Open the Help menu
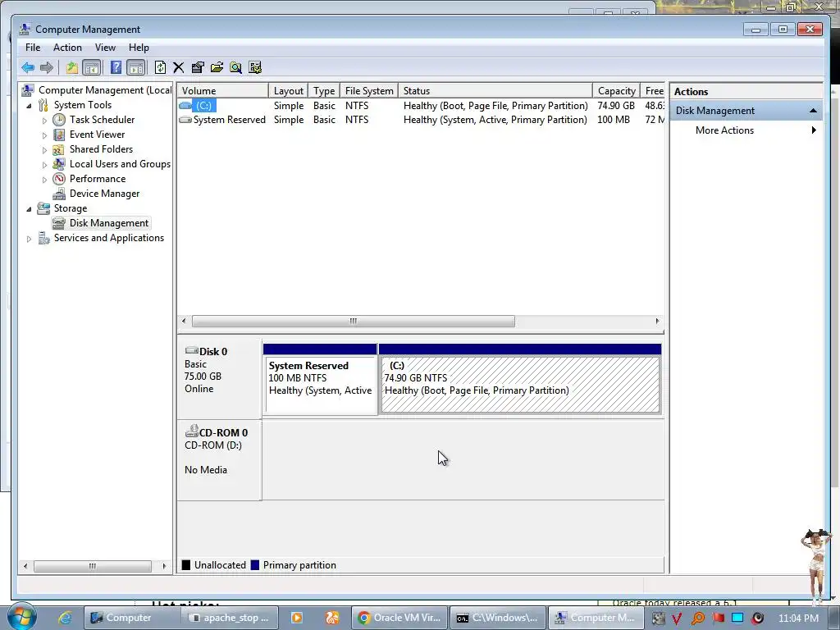 (139, 48)
